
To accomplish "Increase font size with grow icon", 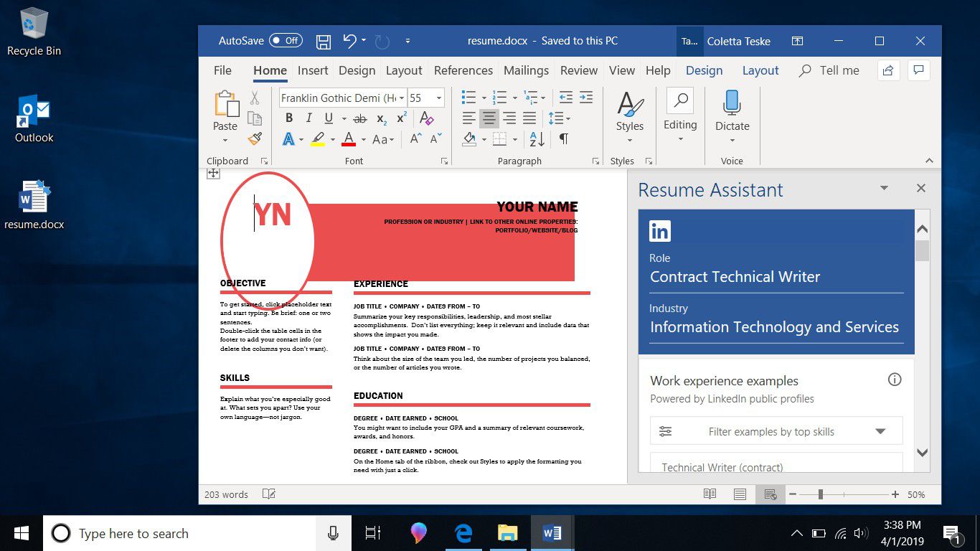I will 415,139.
